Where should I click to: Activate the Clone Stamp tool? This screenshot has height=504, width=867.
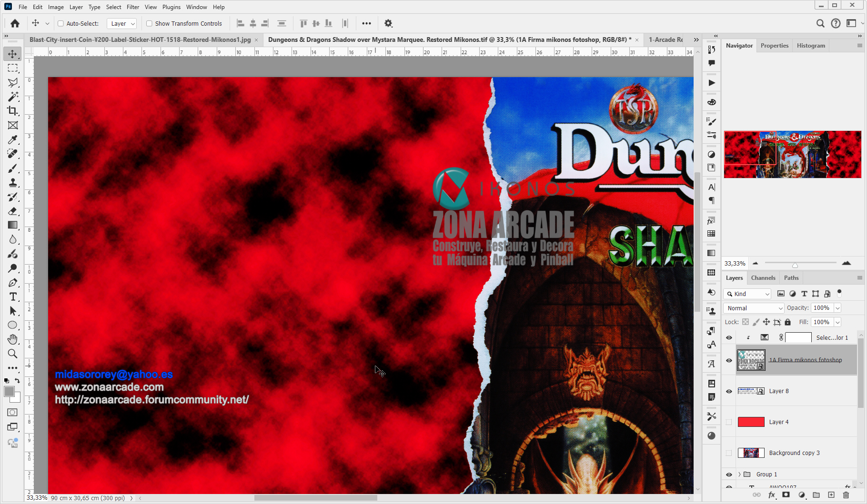12,182
